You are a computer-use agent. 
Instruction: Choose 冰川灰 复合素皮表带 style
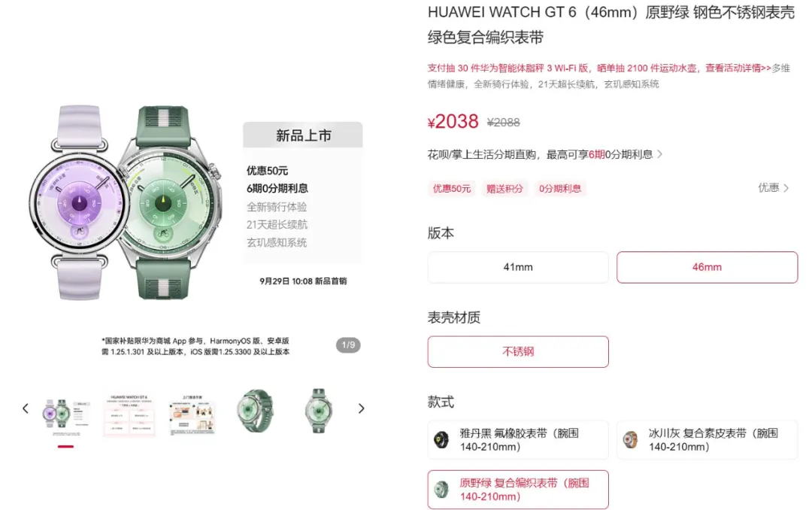[707, 439]
